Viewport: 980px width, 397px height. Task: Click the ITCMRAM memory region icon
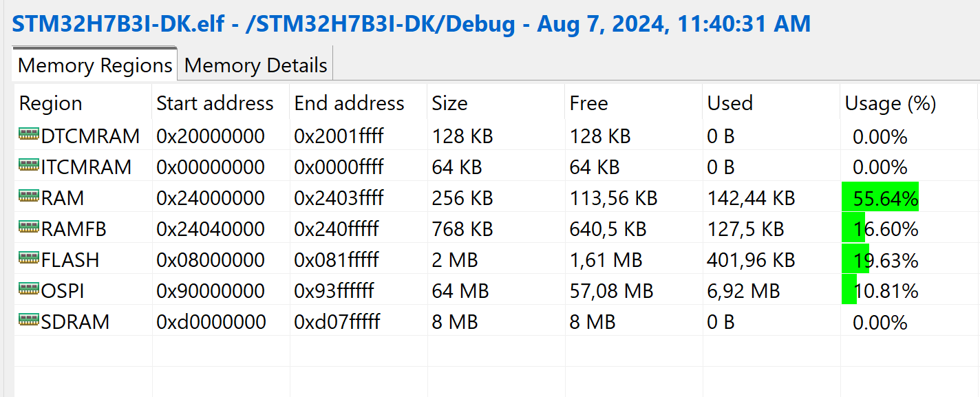[29, 166]
